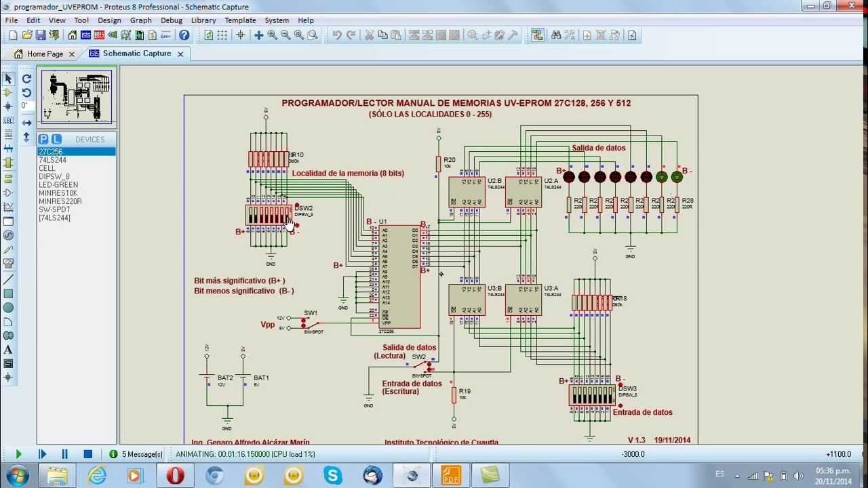Save the project with the floppy icon

[41, 35]
